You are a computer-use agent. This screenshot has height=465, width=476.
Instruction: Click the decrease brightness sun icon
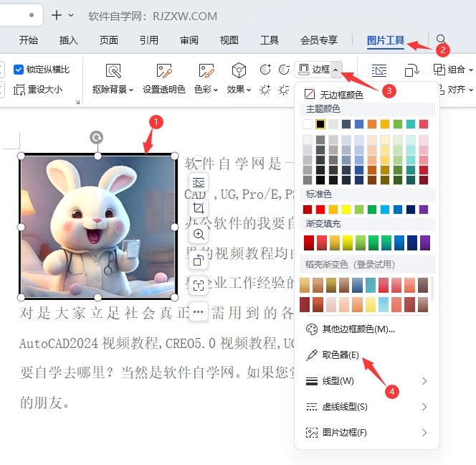click(x=284, y=90)
